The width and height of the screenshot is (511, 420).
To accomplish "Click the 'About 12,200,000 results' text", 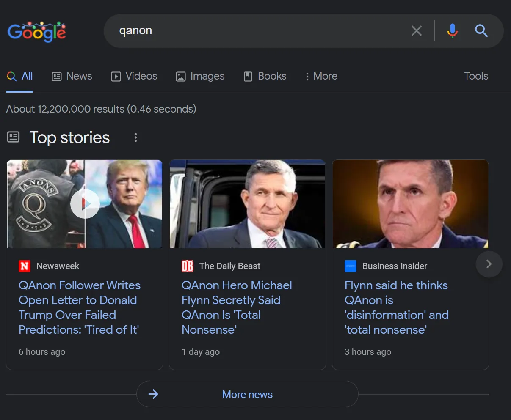I will pyautogui.click(x=101, y=109).
